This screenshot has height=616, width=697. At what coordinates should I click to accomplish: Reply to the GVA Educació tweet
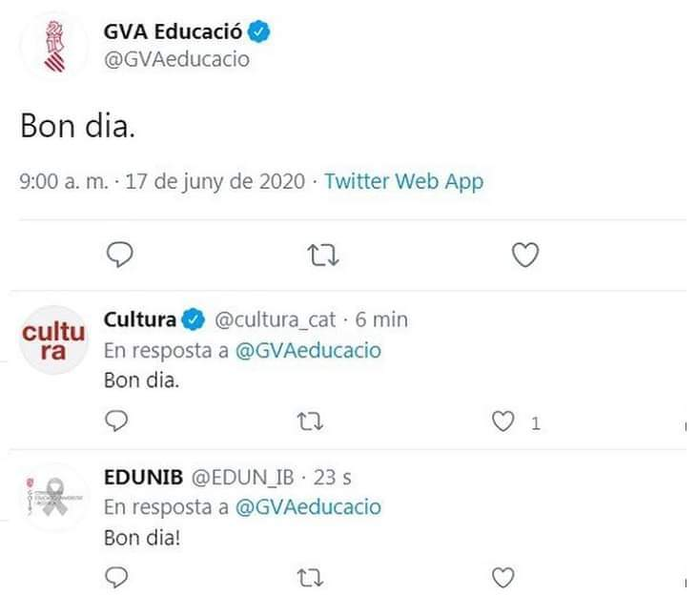tap(120, 255)
